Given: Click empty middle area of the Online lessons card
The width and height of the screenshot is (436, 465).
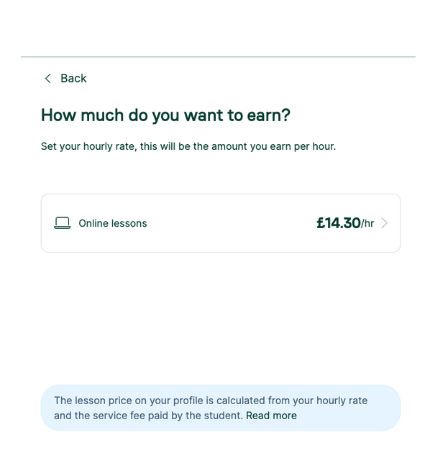Looking at the screenshot, I should point(230,223).
